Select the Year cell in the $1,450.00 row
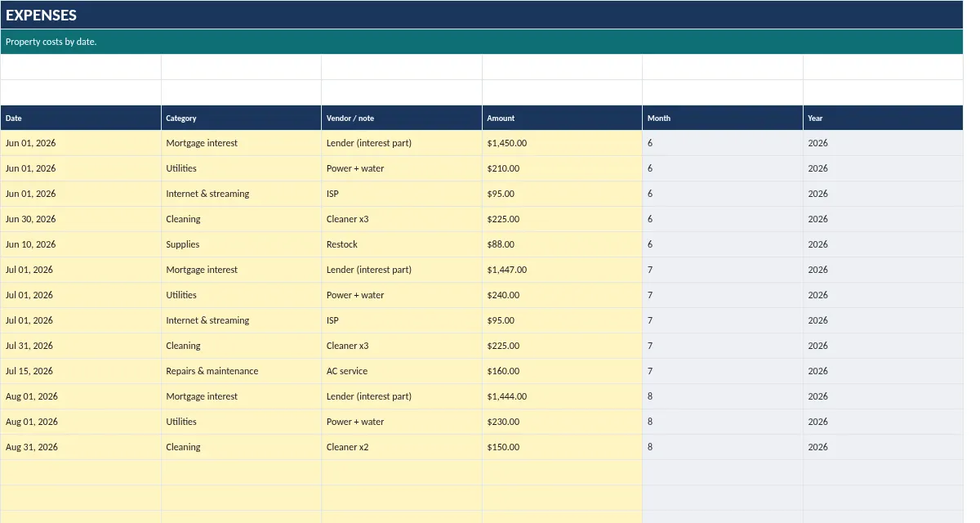Image resolution: width=980 pixels, height=523 pixels. [883, 143]
